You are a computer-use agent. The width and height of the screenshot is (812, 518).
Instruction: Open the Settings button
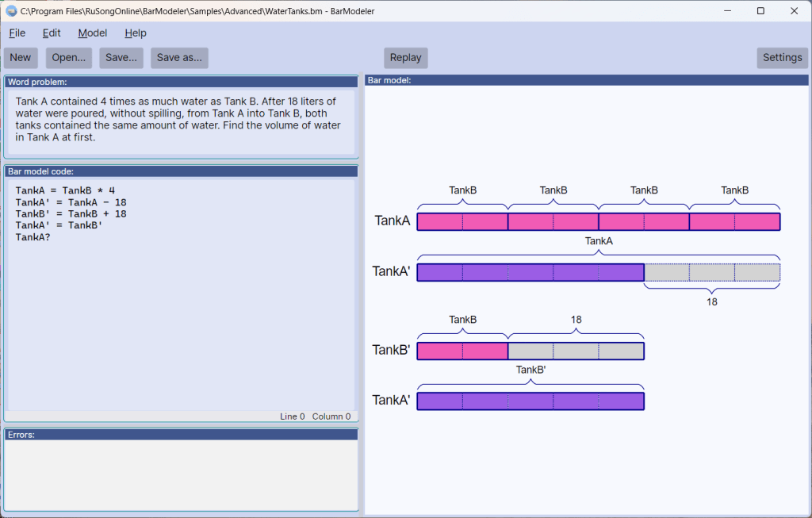coord(782,58)
